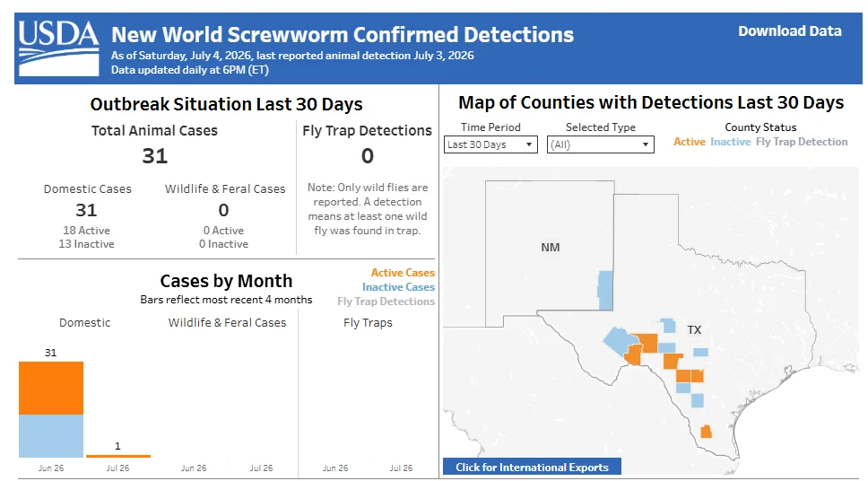Select the Inactive county status legend item
This screenshot has width=868, height=481.
point(731,142)
